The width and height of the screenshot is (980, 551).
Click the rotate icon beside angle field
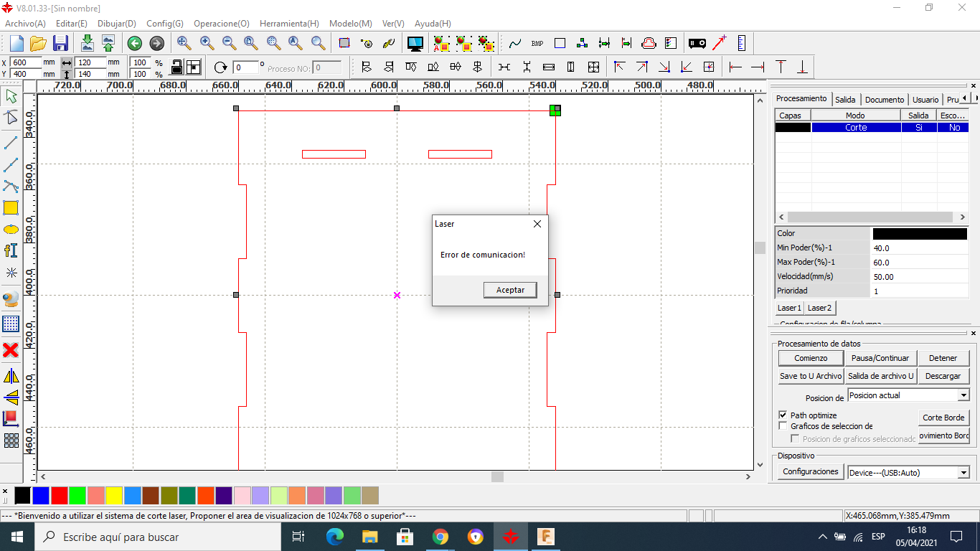tap(221, 67)
